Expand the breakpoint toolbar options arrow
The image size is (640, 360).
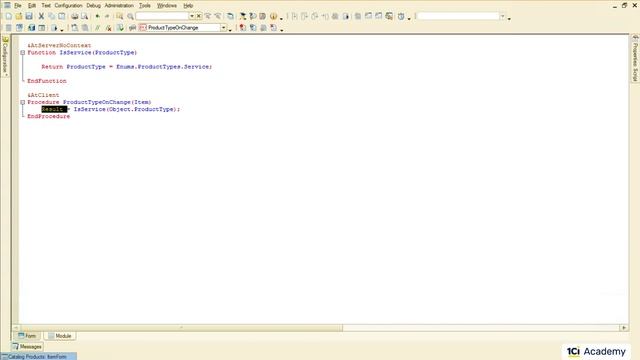(x=282, y=30)
